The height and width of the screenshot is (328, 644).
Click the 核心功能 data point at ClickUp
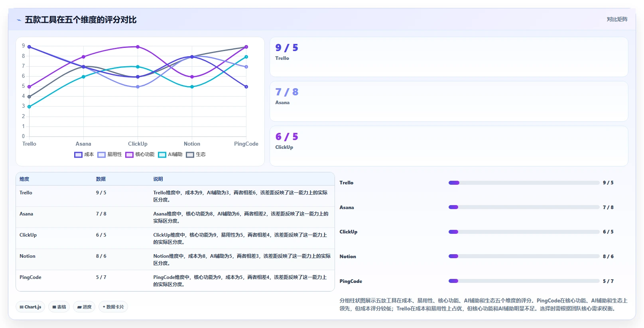coord(138,47)
